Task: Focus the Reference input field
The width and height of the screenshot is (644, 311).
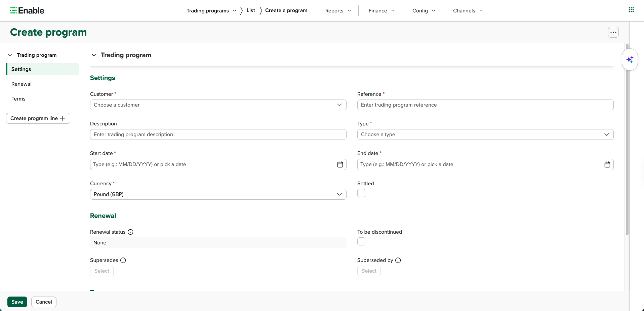Action: click(x=485, y=105)
